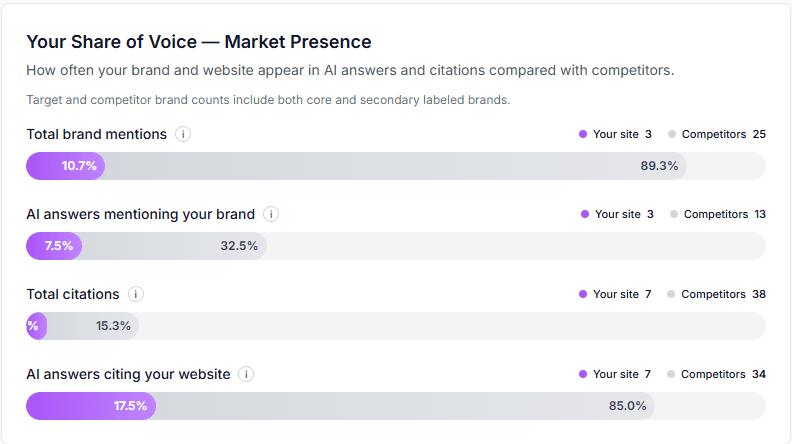The width and height of the screenshot is (792, 444).
Task: Click info icon next to Total brand mentions
Action: [x=183, y=134]
